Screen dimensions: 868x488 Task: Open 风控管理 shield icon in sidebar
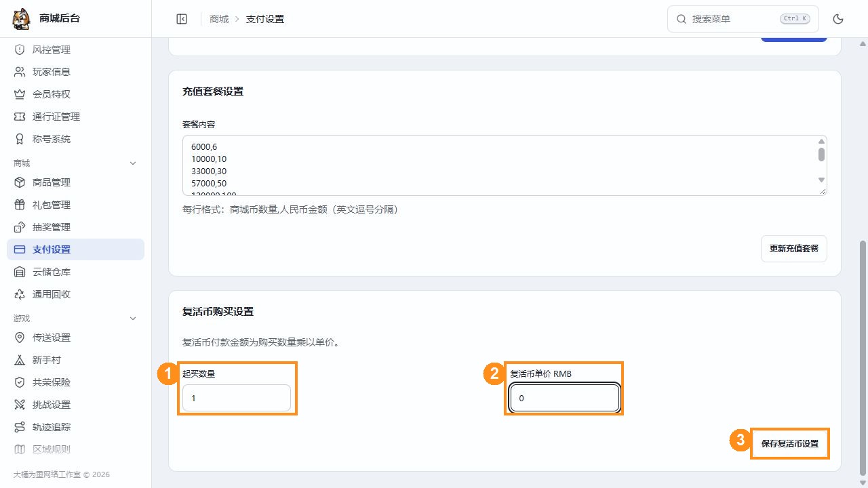pos(20,49)
